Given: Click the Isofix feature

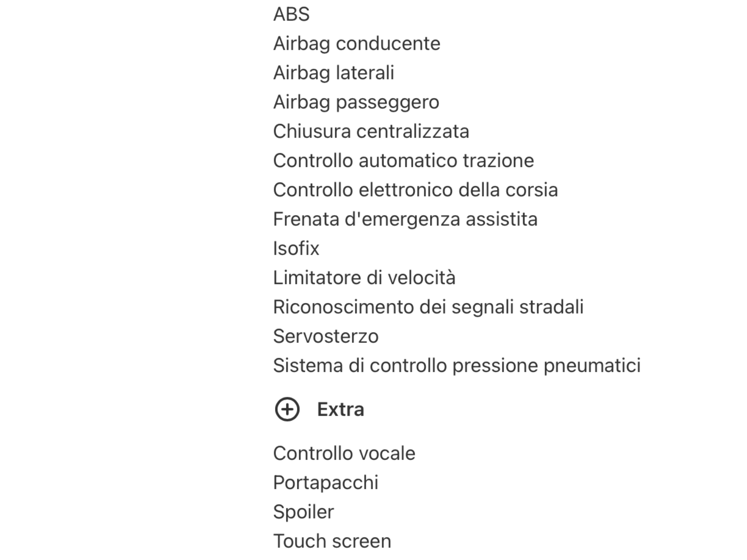Looking at the screenshot, I should pos(296,249).
